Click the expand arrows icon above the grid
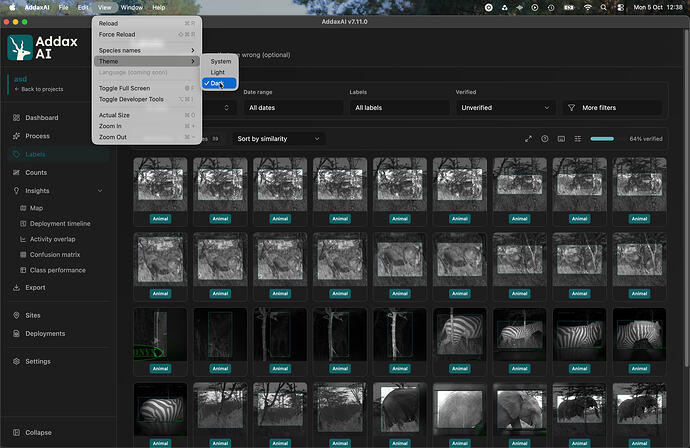The width and height of the screenshot is (690, 448). (528, 139)
